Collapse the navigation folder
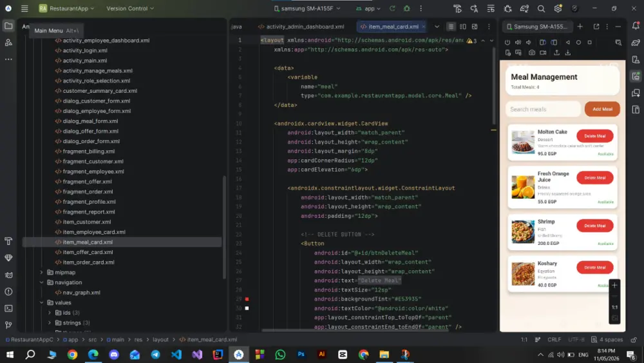The image size is (644, 363). [41, 282]
